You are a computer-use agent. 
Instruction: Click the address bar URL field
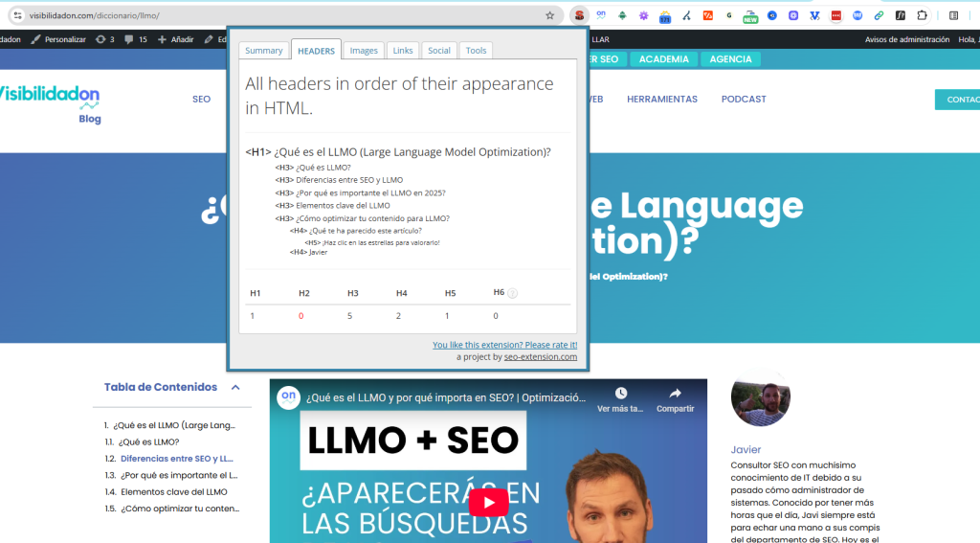click(x=287, y=15)
